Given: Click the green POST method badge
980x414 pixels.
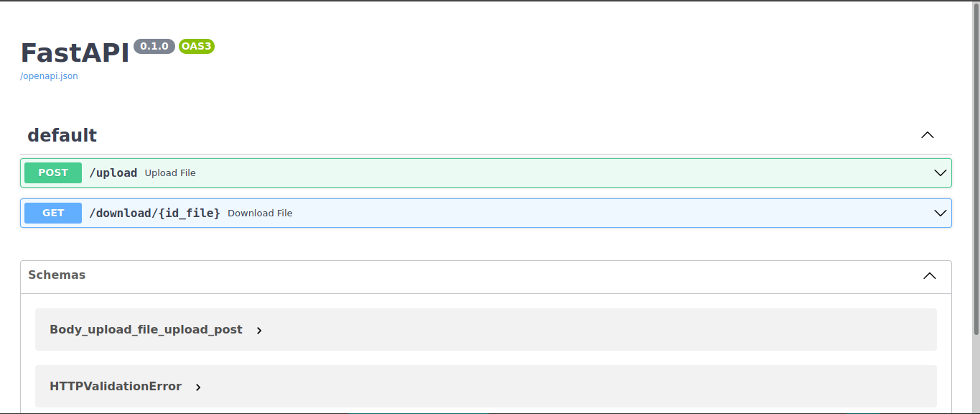Looking at the screenshot, I should 53,172.
